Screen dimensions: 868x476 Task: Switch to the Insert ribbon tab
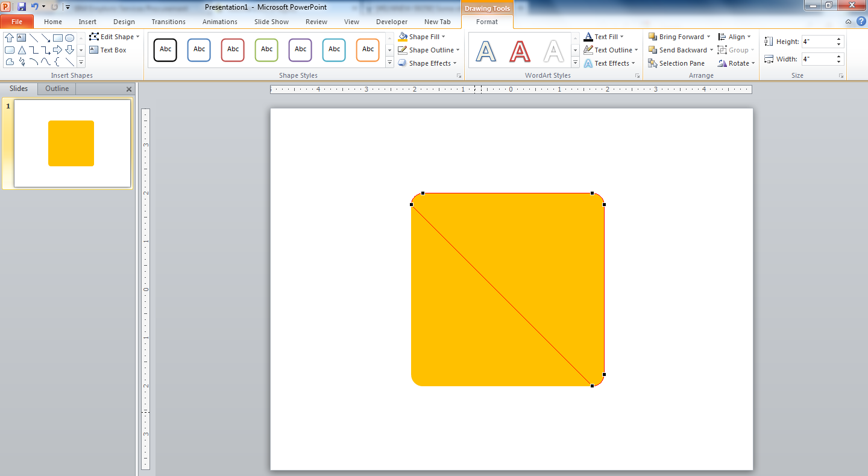[87, 22]
